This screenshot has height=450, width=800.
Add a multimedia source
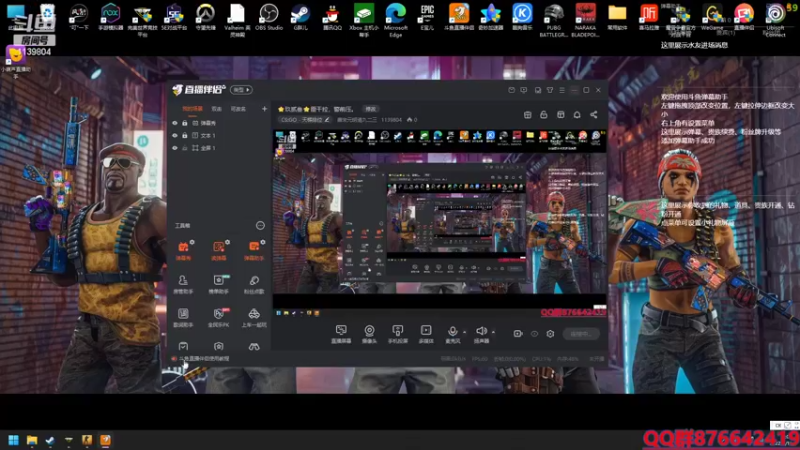pos(426,334)
